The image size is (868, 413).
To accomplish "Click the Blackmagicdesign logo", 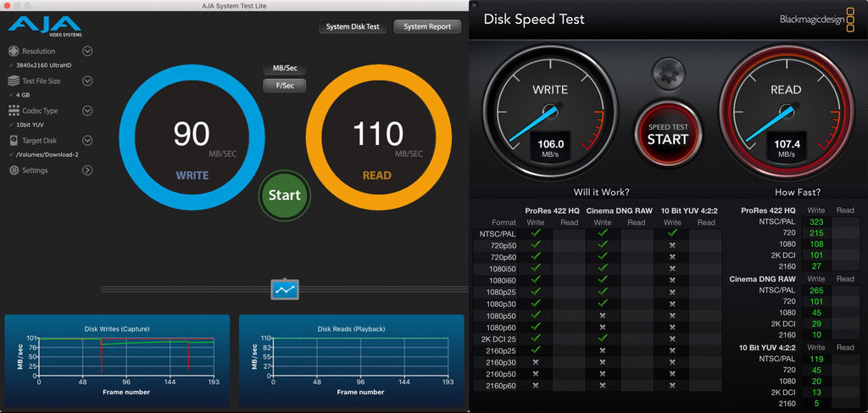I will pos(816,20).
